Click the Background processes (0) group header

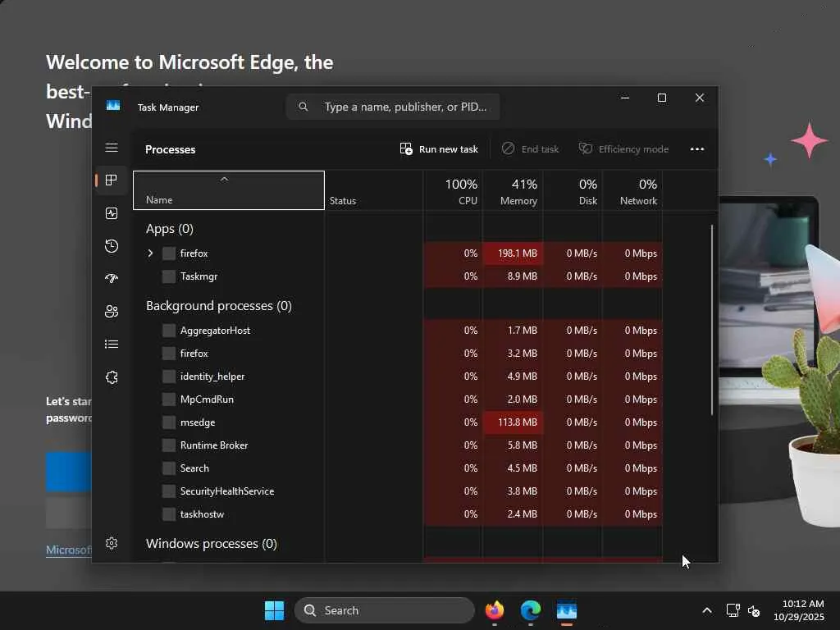pos(219,306)
